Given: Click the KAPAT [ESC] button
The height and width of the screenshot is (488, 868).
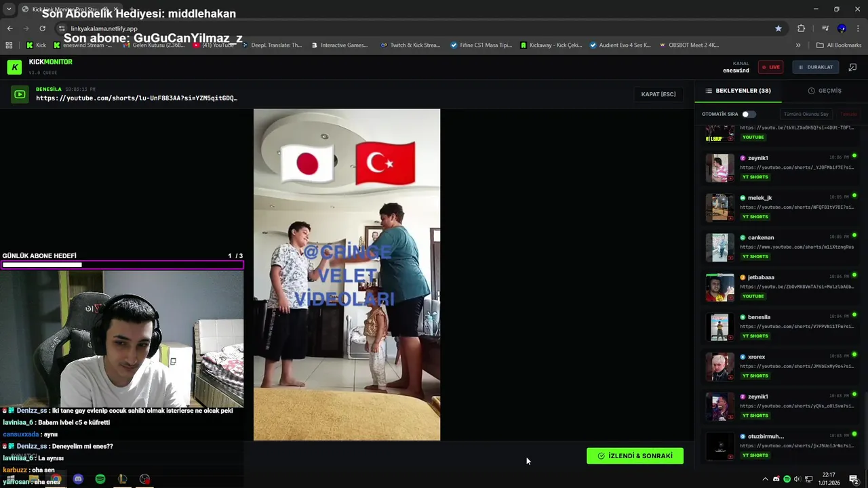Looking at the screenshot, I should [x=658, y=94].
